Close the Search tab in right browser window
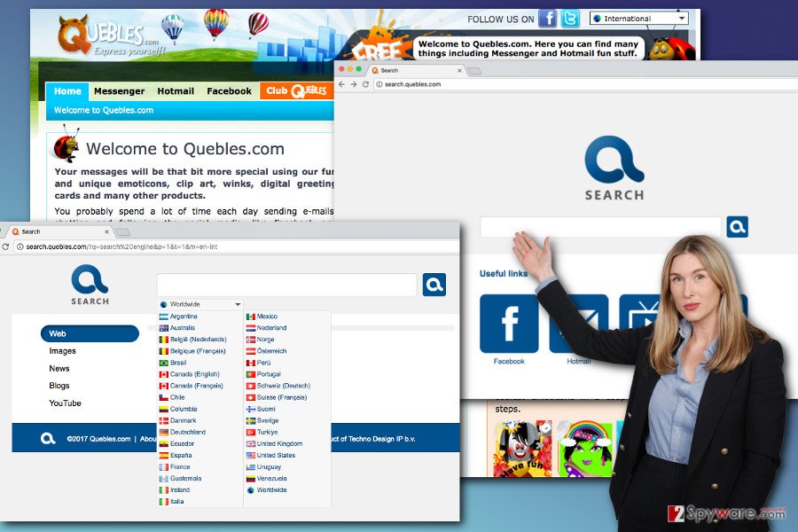 [459, 71]
